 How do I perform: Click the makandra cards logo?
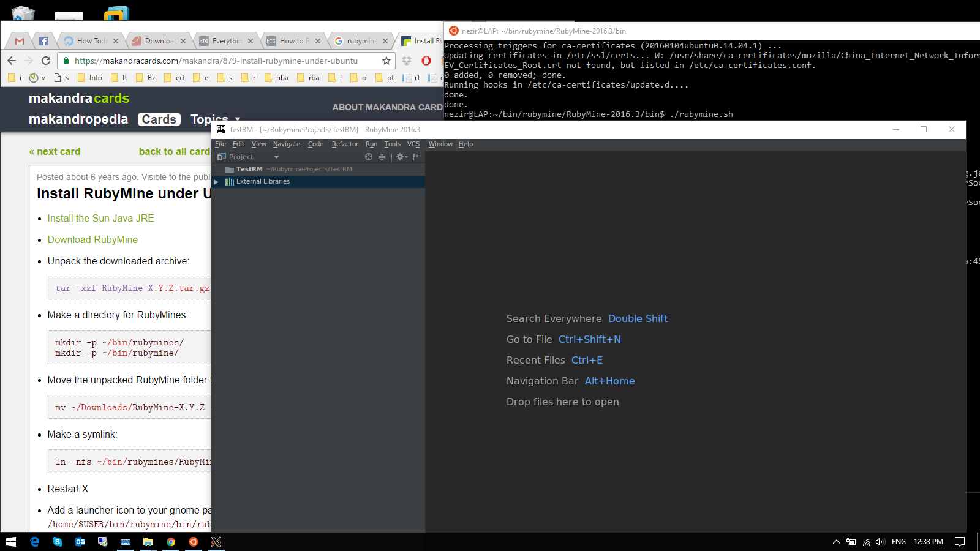79,98
